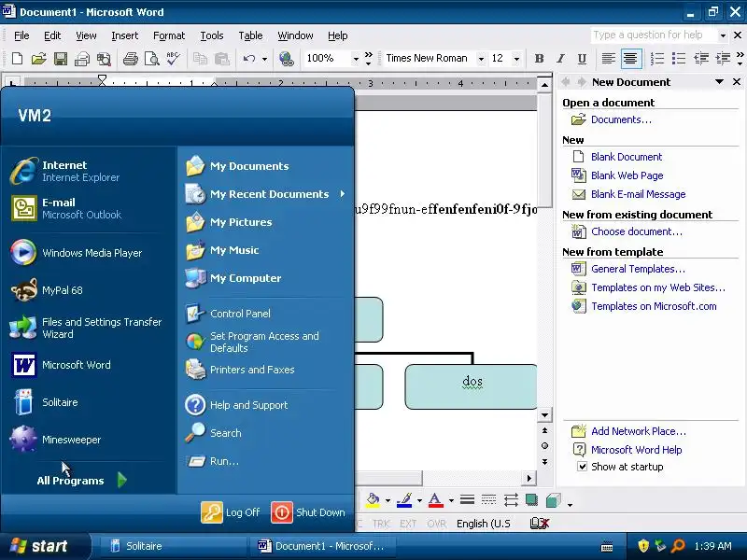This screenshot has height=560, width=747.
Task: Click the Line Color brush swatch
Action: [404, 500]
